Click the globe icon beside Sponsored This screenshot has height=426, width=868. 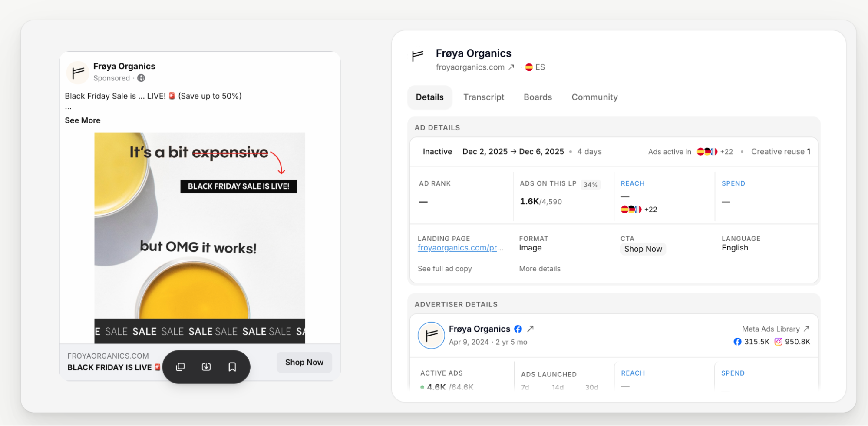(141, 78)
